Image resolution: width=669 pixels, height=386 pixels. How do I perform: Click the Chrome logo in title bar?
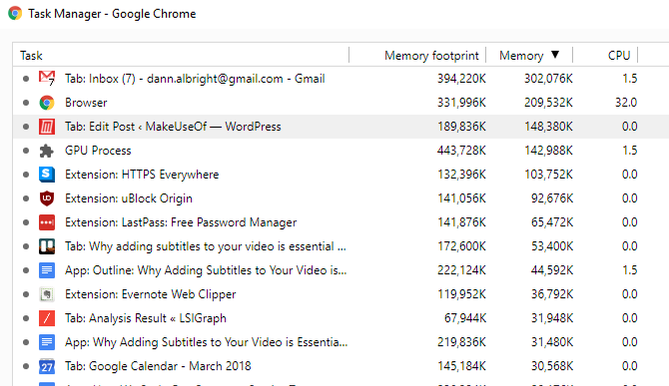[15, 13]
